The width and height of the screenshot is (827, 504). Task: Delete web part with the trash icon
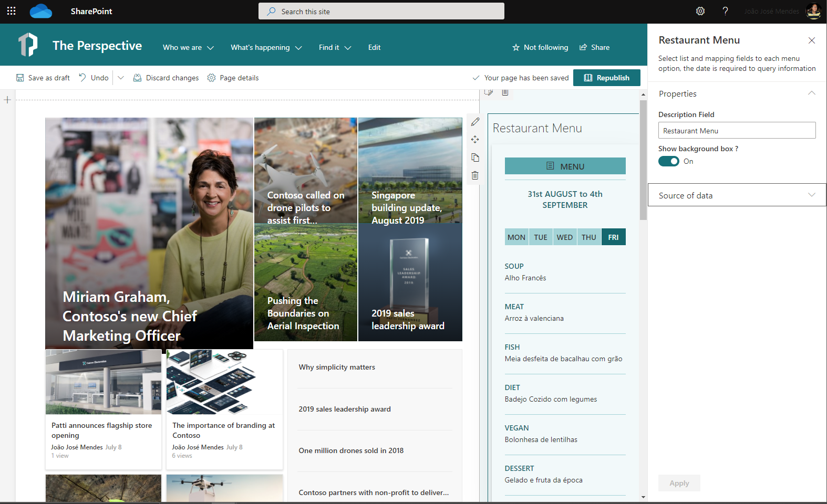click(x=475, y=175)
